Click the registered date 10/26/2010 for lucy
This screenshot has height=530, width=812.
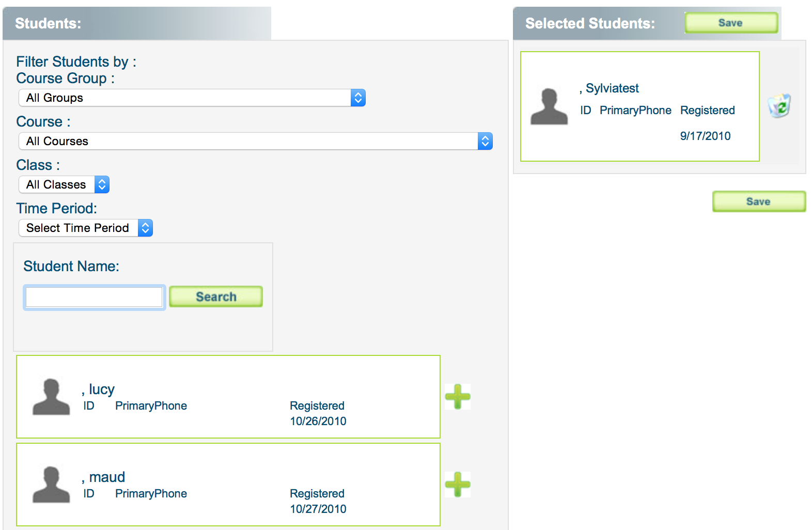(318, 421)
